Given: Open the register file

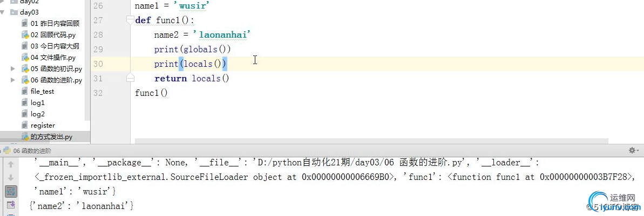Looking at the screenshot, I should [43, 126].
